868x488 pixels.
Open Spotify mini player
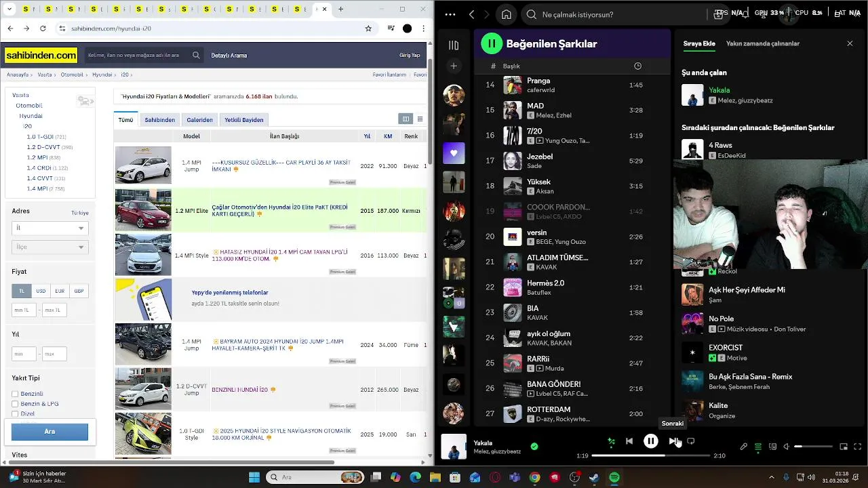click(x=844, y=447)
